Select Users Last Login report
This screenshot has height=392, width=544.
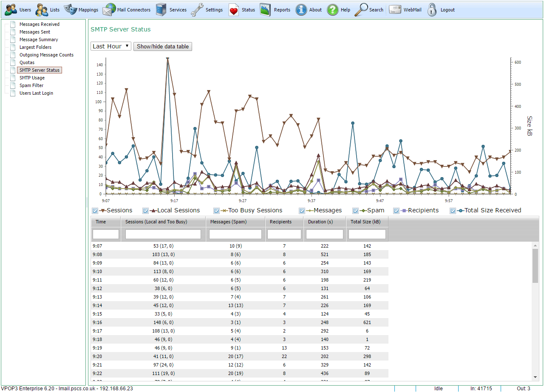(36, 93)
